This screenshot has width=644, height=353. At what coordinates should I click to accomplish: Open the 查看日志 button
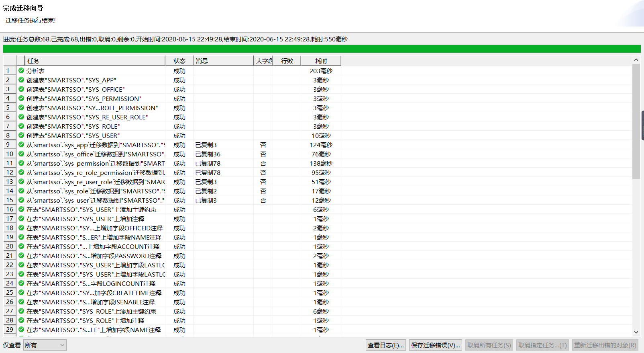point(386,345)
